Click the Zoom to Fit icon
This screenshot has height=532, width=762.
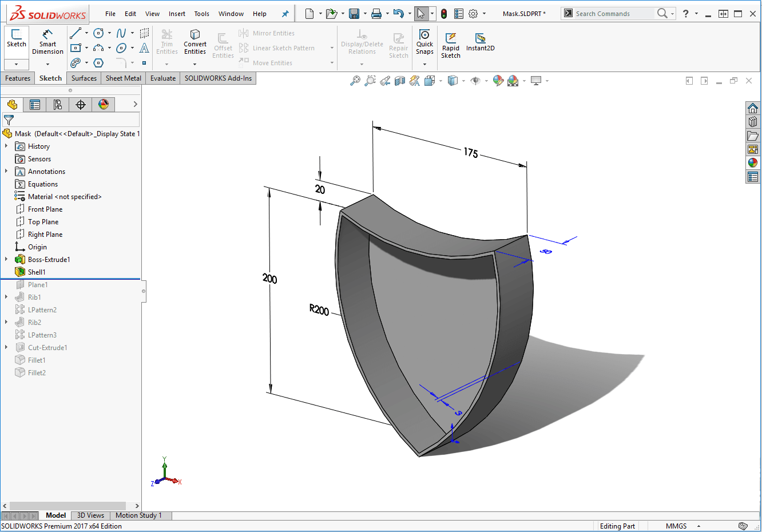click(x=355, y=81)
